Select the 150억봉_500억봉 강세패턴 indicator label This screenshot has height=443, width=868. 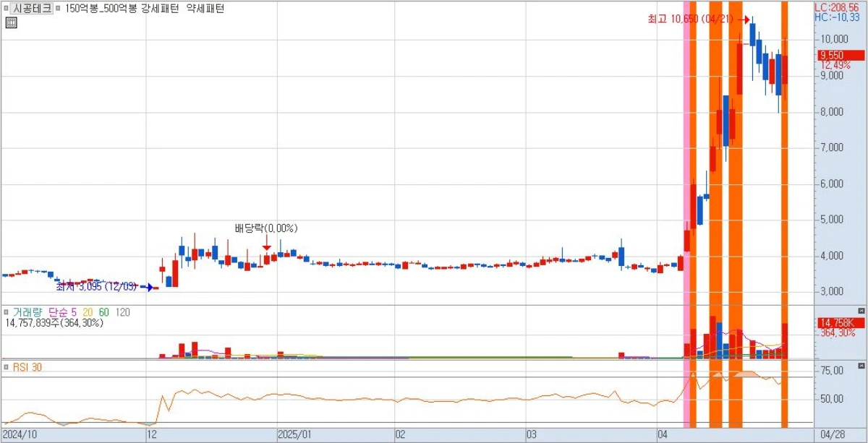[122, 9]
